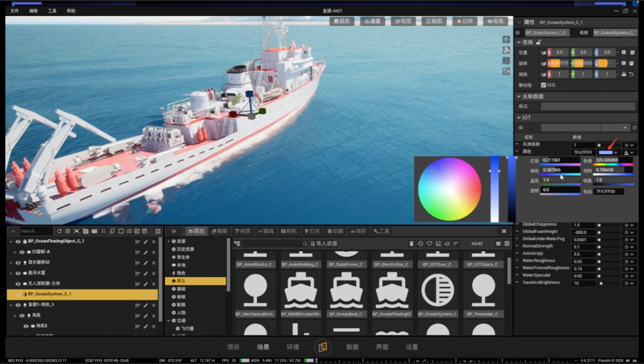Image resolution: width=644 pixels, height=364 pixels.
Task: Click list view icon in scene toolbar
Action: (129, 231)
